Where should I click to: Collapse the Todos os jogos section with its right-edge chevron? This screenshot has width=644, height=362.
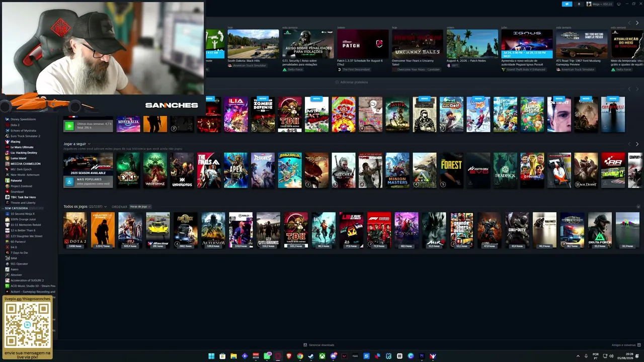coord(638,207)
